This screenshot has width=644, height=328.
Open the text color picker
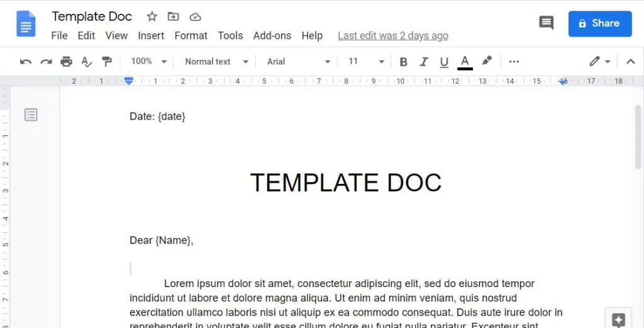(x=465, y=62)
